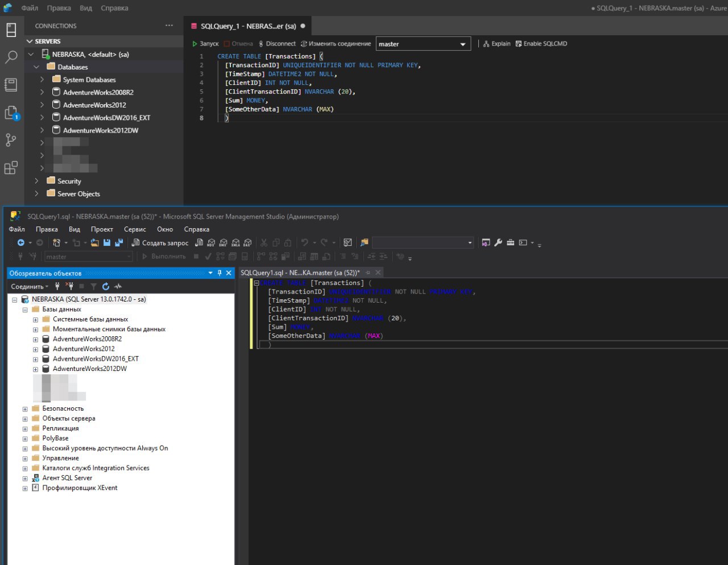Click the XMLA query icon in SSMS toolbar
The image size is (728, 565).
coord(235,243)
